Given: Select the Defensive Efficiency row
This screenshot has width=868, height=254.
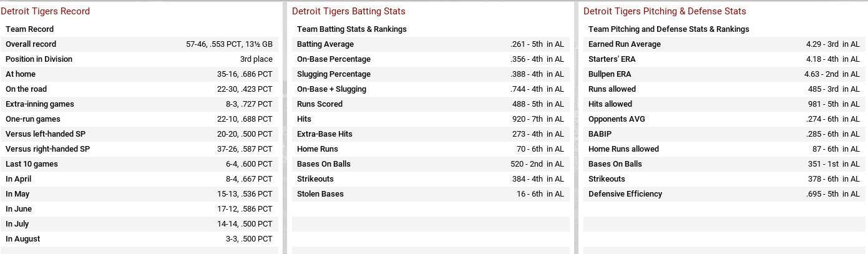Looking at the screenshot, I should coord(724,194).
